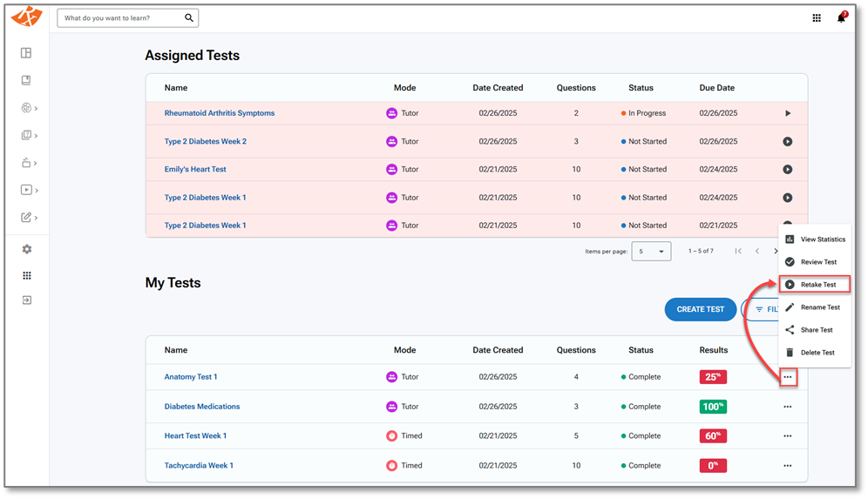Image resolution: width=868 pixels, height=499 pixels.
Task: Select Delete Test menu option
Action: (817, 353)
